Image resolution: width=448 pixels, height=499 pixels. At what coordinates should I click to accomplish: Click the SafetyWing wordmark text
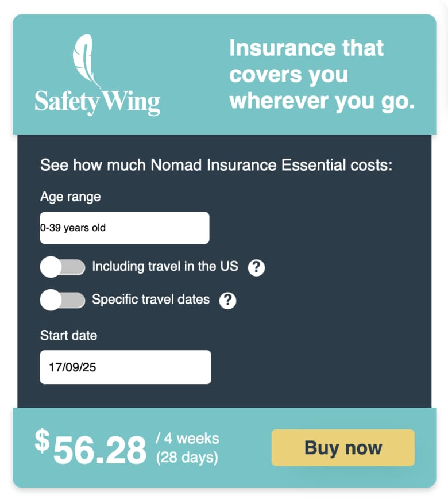[97, 102]
